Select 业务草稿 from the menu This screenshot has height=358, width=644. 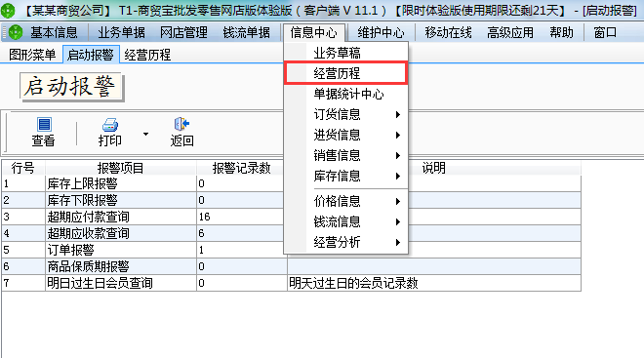tap(345, 53)
